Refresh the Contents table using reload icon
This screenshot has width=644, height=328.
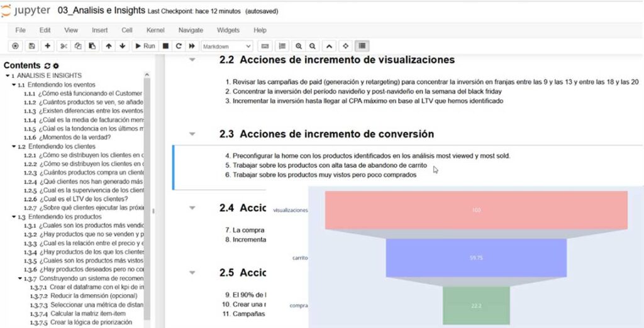pyautogui.click(x=47, y=66)
